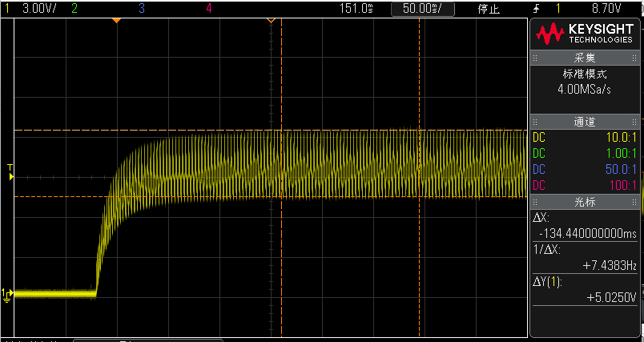Click the ΔX value -134.440000000ms
The width and height of the screenshot is (644, 342).
point(588,234)
